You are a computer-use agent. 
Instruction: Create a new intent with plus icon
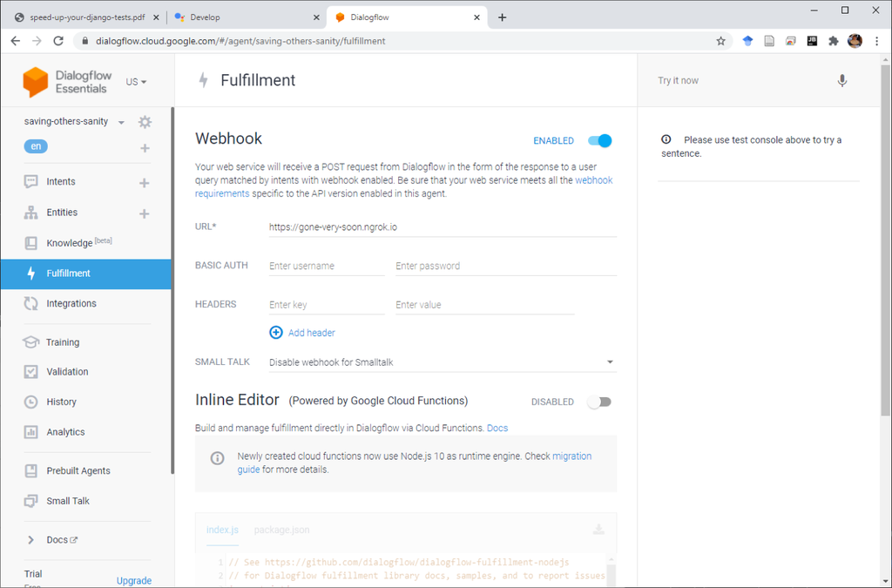tap(145, 183)
